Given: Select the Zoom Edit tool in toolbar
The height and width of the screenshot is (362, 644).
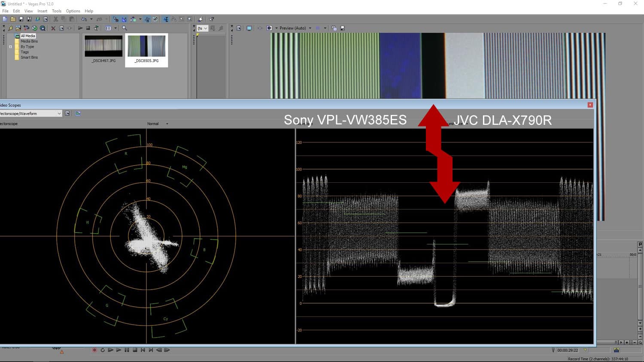Looking at the screenshot, I should tap(189, 19).
